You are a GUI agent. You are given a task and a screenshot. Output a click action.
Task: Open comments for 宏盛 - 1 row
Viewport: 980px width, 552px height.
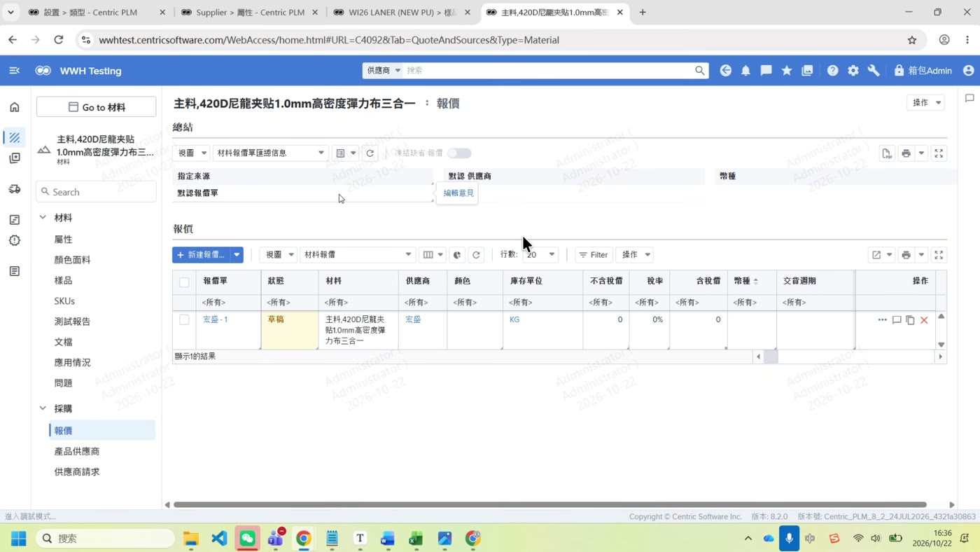(x=897, y=320)
